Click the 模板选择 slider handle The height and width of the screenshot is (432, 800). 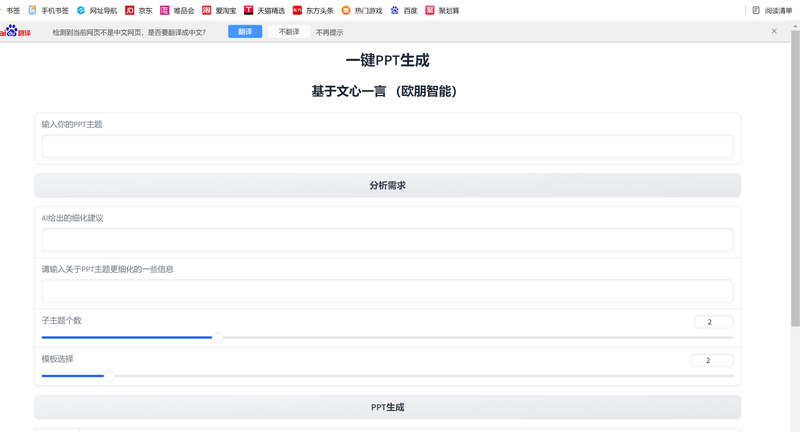109,376
